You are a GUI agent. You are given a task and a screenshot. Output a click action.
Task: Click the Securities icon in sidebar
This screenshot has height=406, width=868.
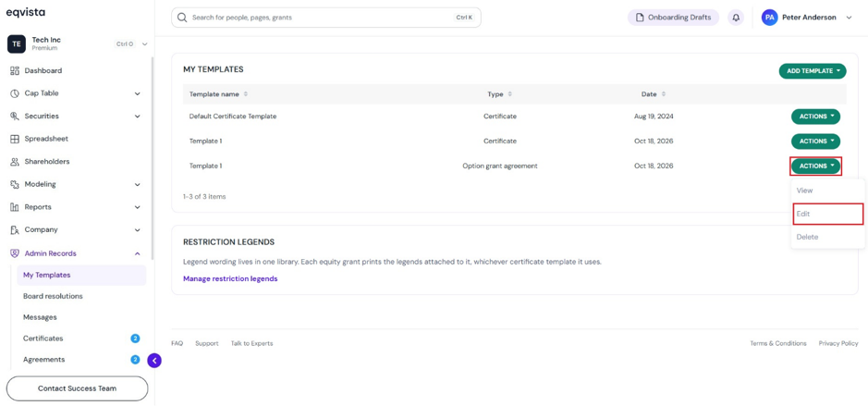pos(15,117)
